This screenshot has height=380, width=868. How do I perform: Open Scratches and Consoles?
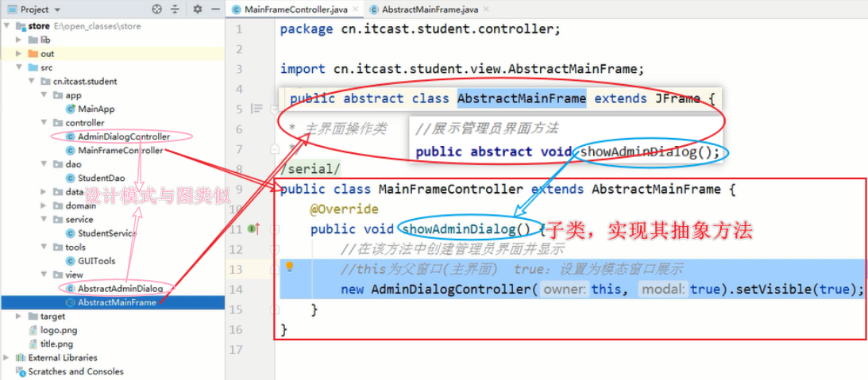pos(70,372)
